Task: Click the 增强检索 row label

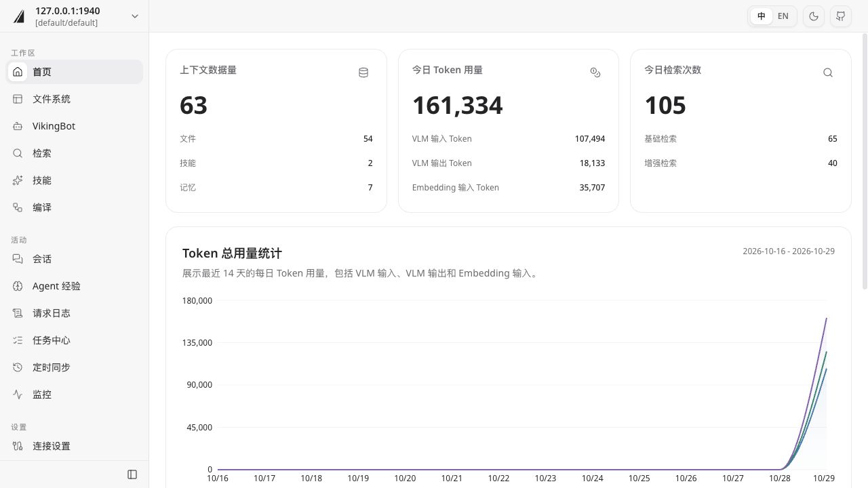Action: [660, 163]
